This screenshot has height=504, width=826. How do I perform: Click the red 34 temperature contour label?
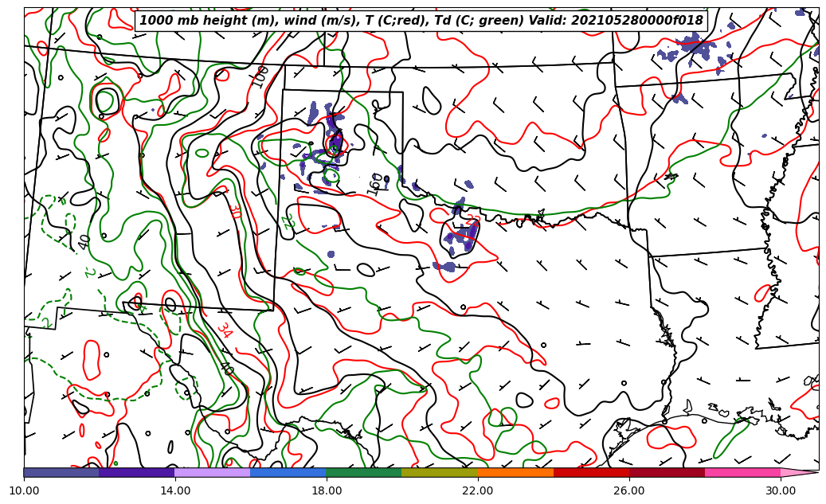224,330
